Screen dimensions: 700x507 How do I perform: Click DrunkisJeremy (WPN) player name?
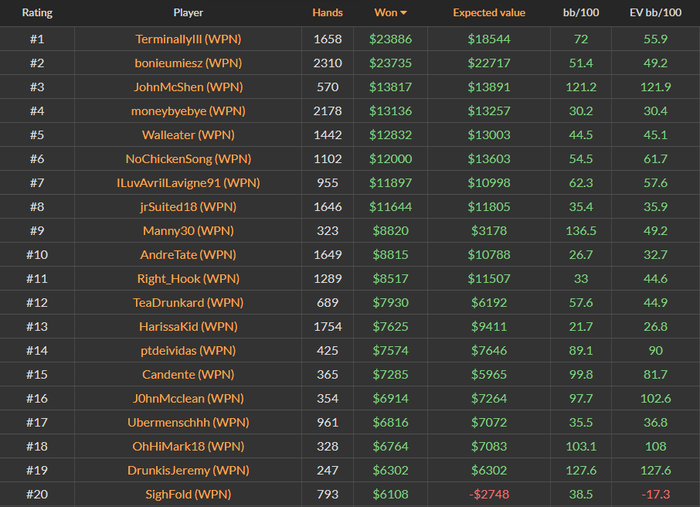(188, 470)
